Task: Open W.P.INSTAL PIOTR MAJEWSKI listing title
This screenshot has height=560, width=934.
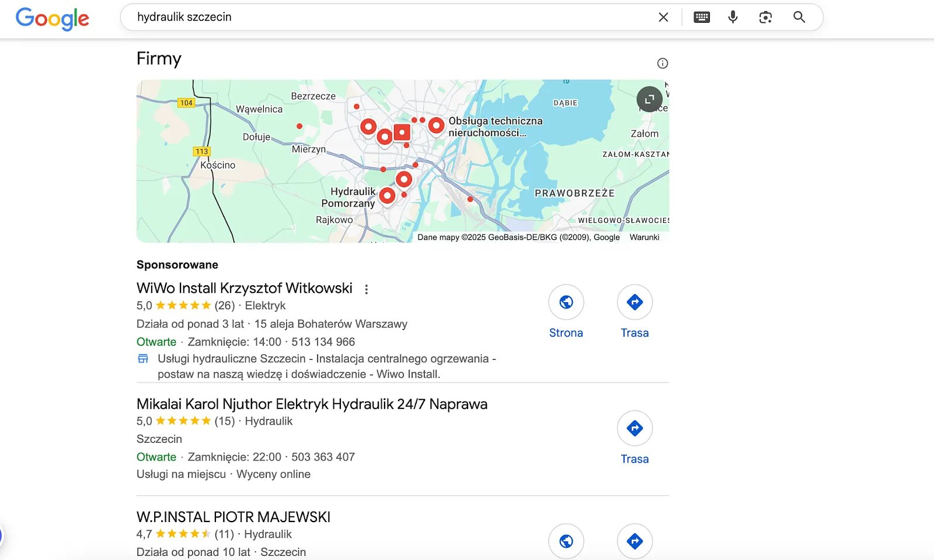Action: coord(233,517)
